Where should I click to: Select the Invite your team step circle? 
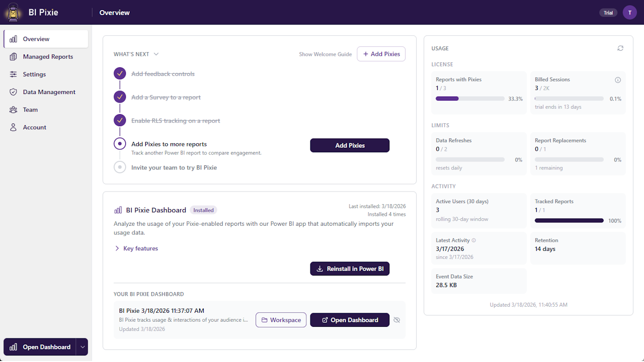[120, 167]
